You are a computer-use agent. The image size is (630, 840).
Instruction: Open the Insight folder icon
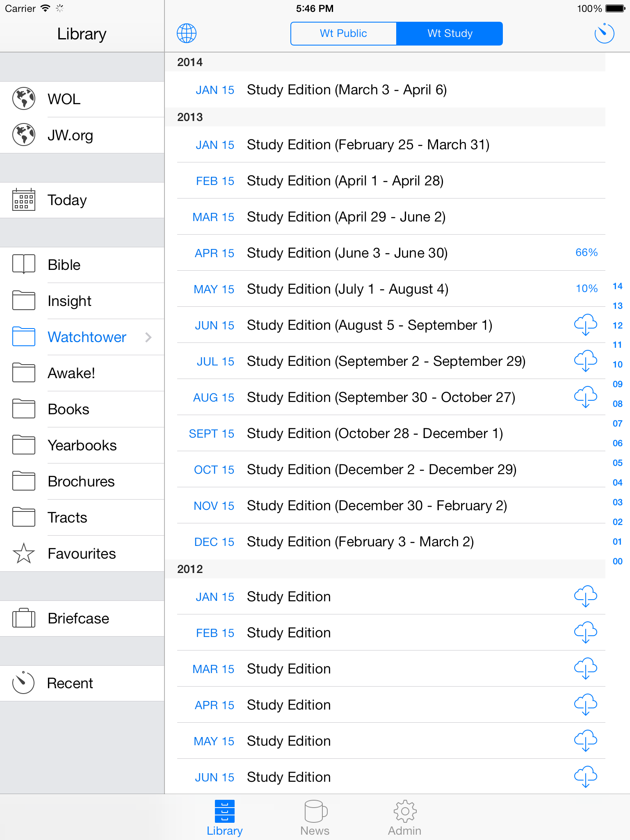[x=24, y=301]
